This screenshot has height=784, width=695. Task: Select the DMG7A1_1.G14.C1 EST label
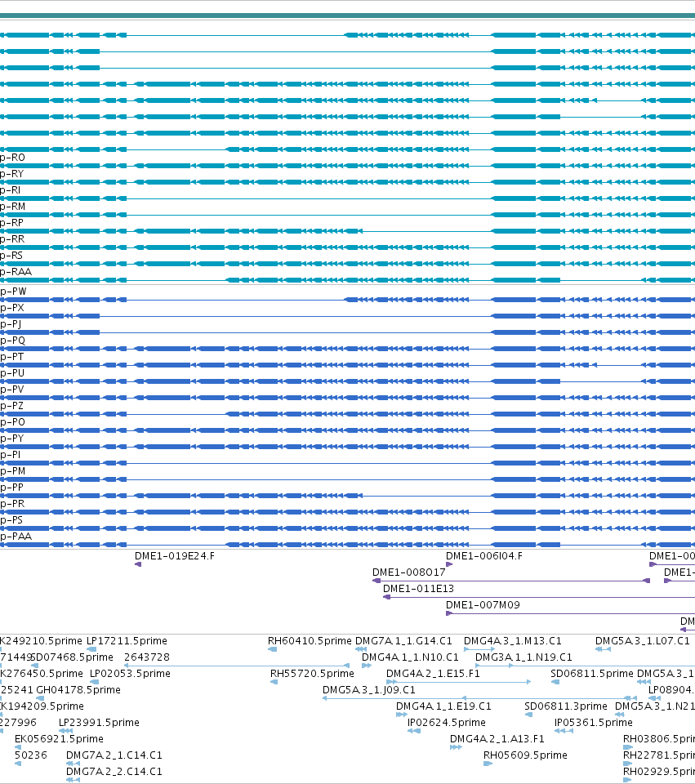403,641
